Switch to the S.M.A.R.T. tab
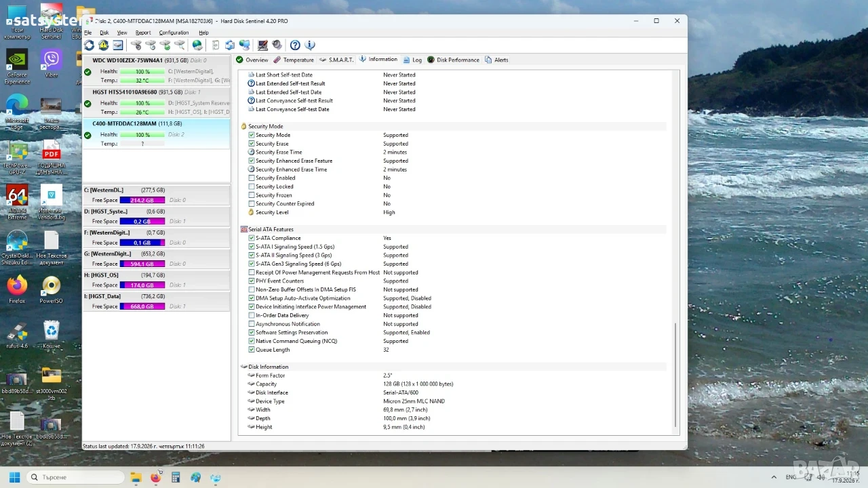 click(x=336, y=60)
